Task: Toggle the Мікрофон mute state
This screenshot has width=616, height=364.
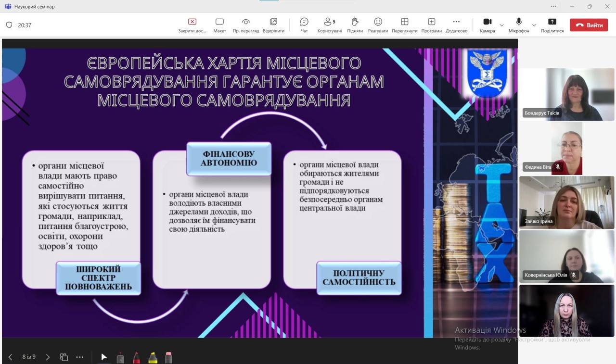Action: click(519, 25)
